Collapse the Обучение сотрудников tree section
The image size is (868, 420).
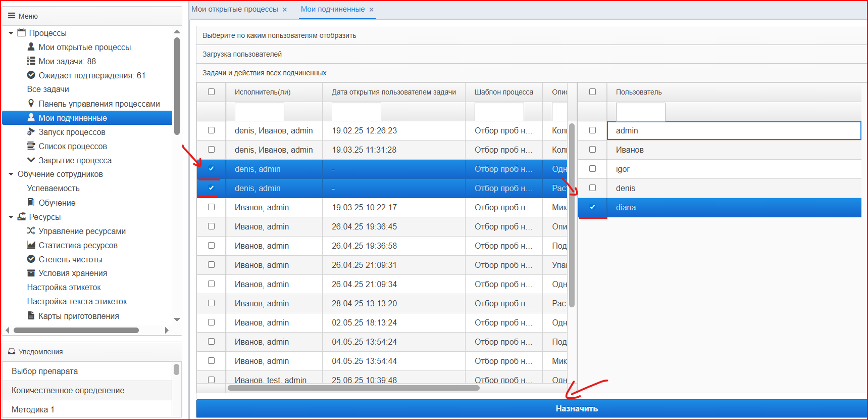pos(11,174)
